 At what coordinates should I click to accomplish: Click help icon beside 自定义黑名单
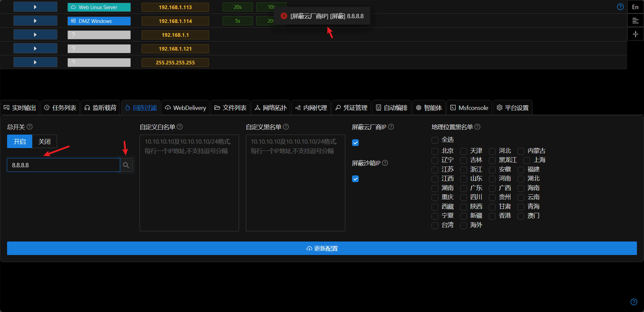point(286,127)
